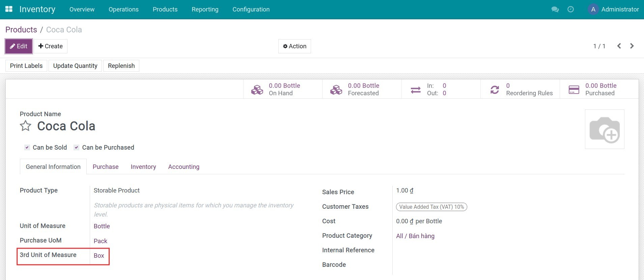Open the Reordering Rules refresh icon
Viewport: 644px width, 280px height.
495,90
